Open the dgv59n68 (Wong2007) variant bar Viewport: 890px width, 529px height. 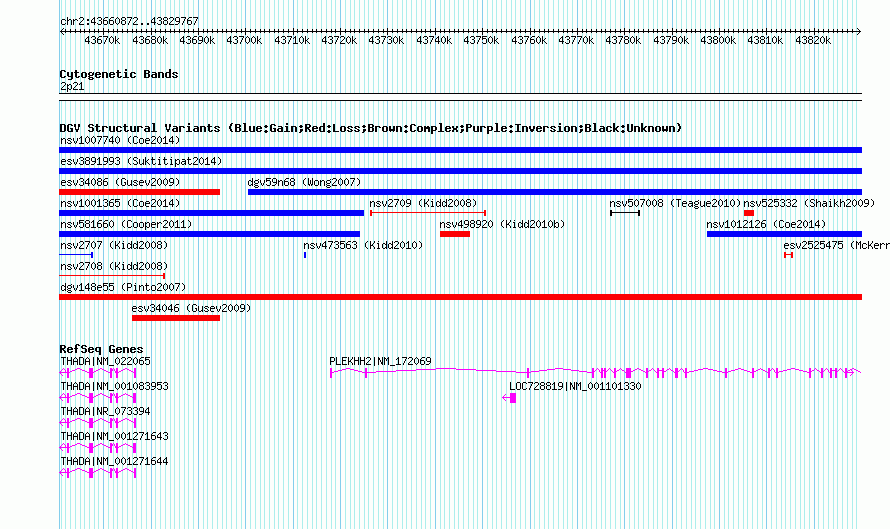555,192
